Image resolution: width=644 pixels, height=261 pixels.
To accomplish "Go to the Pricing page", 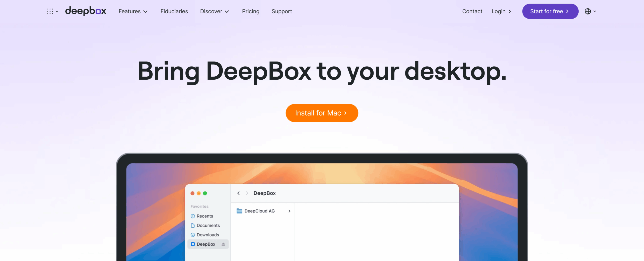I will point(251,11).
